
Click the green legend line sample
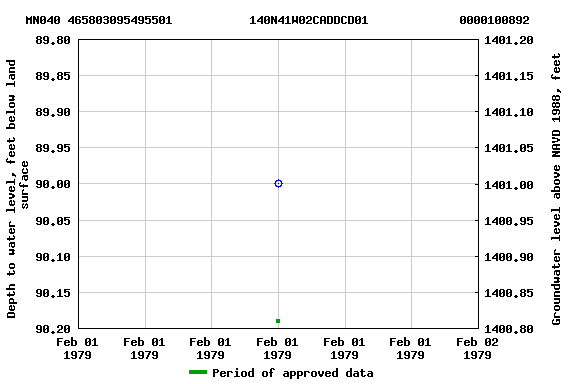198,372
